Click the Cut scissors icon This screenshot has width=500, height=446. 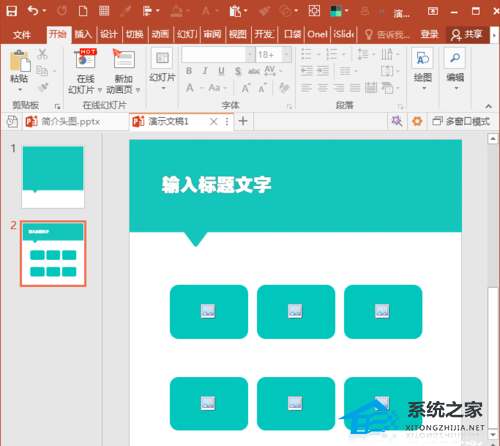42,54
